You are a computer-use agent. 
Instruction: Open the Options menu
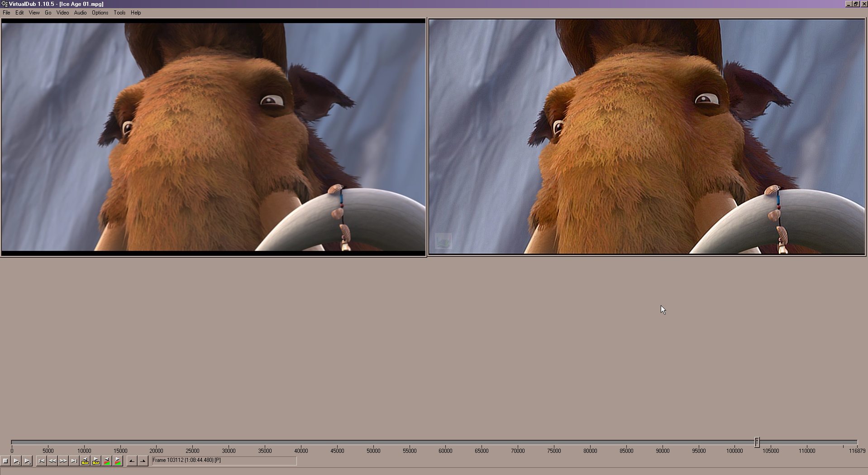click(x=100, y=13)
